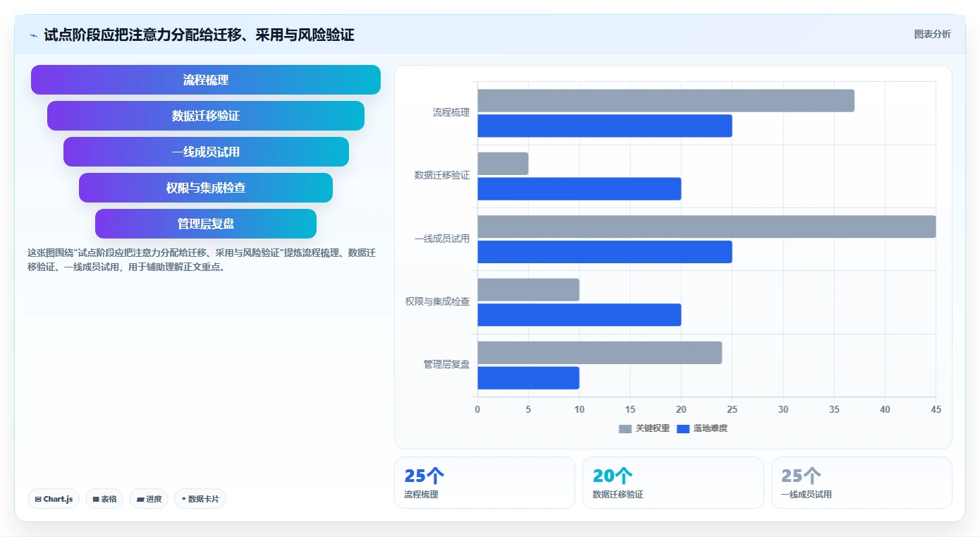This screenshot has height=537, width=980.
Task: Open the 25个 一线成员试用 data card
Action: pos(862,483)
